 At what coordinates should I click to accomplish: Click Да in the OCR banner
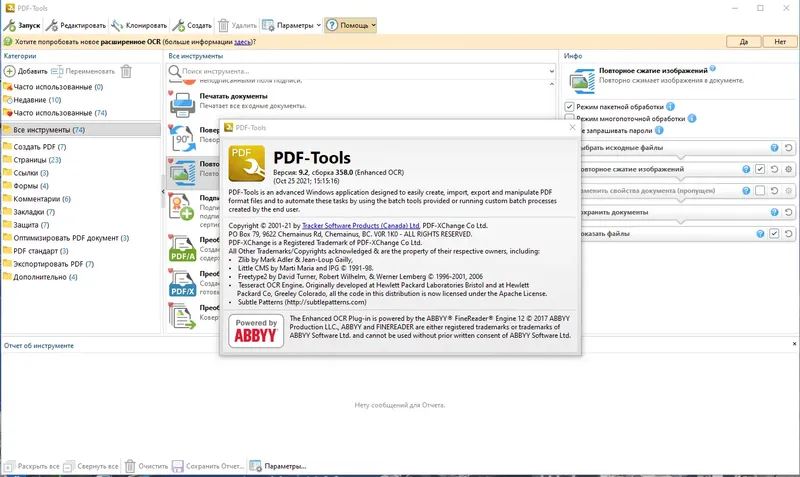coord(743,42)
